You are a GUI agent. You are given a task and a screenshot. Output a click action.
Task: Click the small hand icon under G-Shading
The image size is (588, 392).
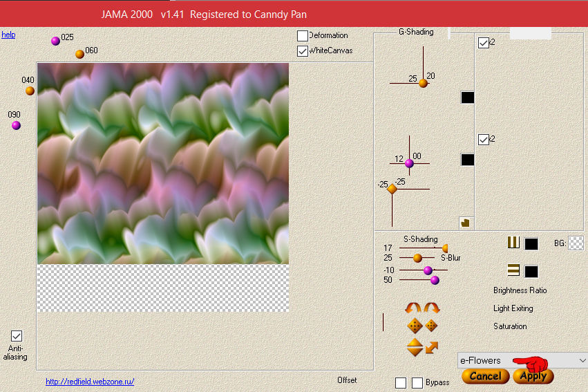point(465,222)
